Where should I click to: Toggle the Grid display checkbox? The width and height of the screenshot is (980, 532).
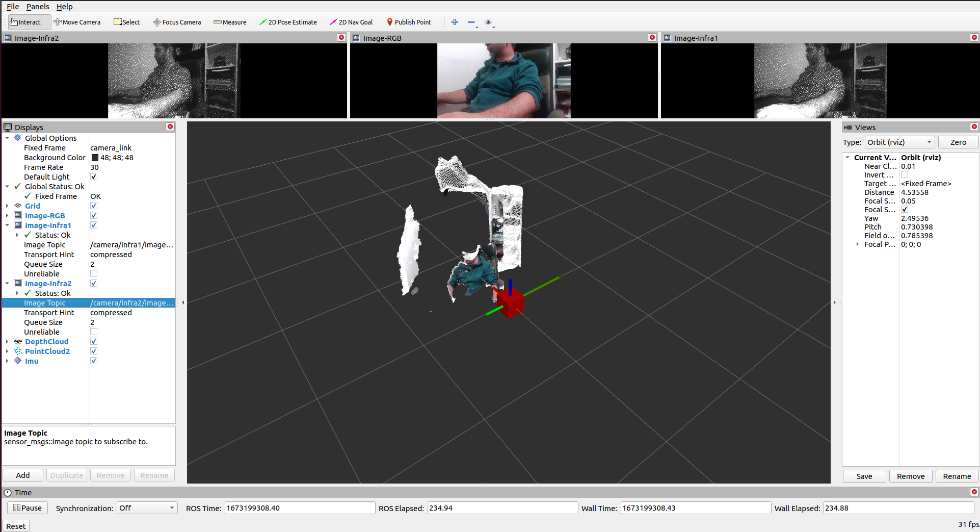[x=94, y=206]
